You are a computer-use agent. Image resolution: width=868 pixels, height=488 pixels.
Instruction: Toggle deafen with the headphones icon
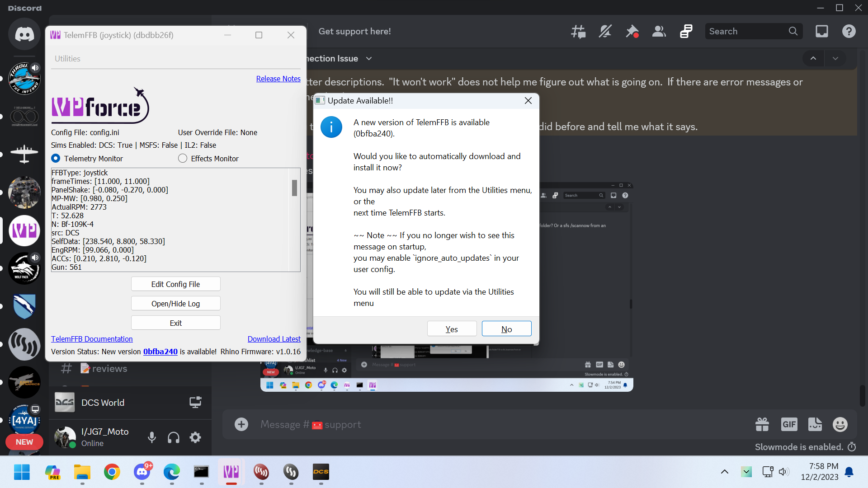[x=174, y=437]
